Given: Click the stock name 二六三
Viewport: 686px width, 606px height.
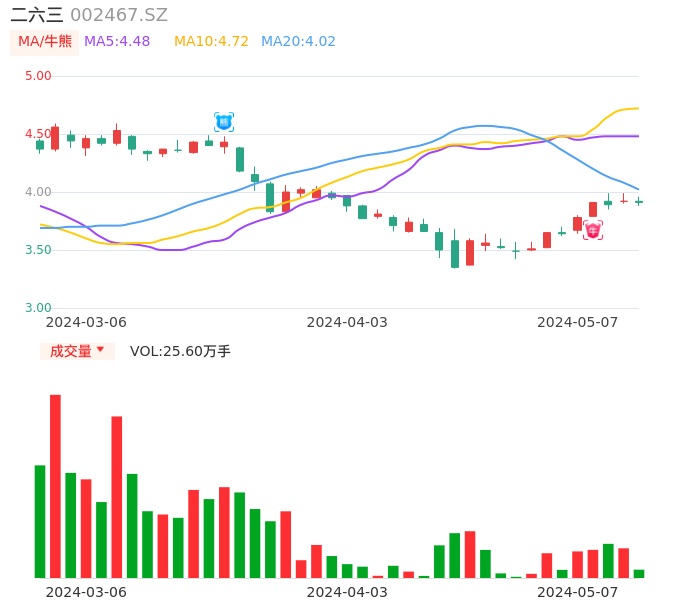Looking at the screenshot, I should point(37,15).
